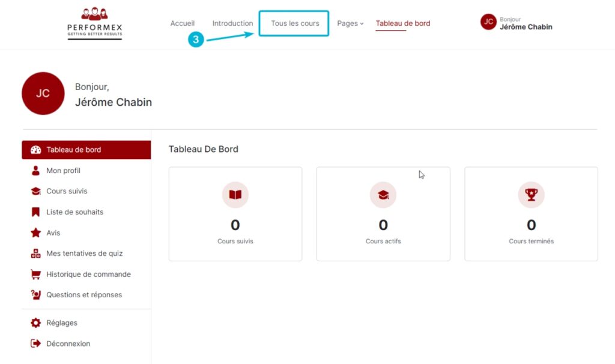Click the dashboard gauge icon in sidebar
Screen dimensions: 615x364
(35, 150)
